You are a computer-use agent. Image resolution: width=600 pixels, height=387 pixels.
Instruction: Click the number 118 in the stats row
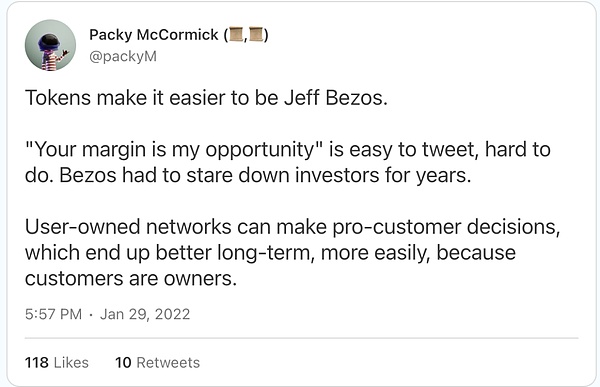click(x=37, y=363)
